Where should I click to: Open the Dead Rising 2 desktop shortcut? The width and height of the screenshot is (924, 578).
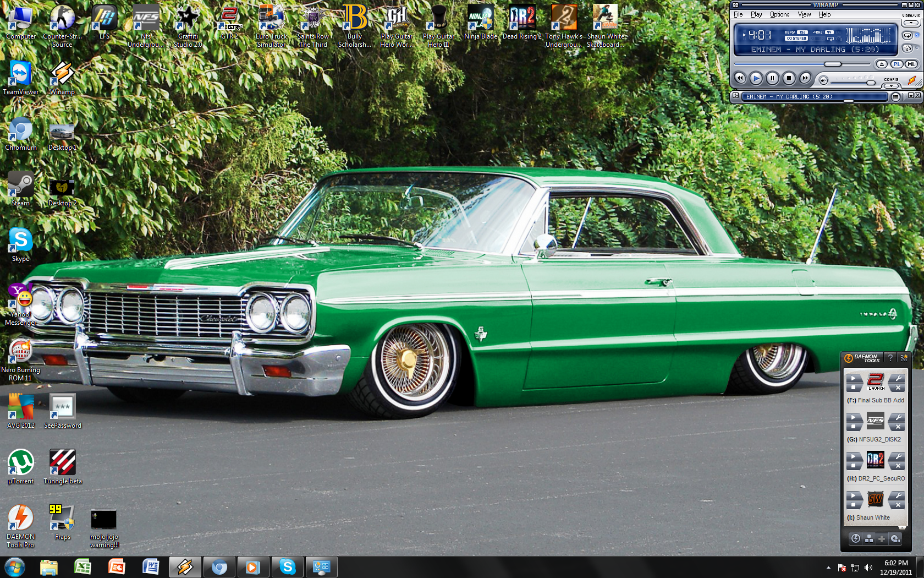[x=522, y=22]
